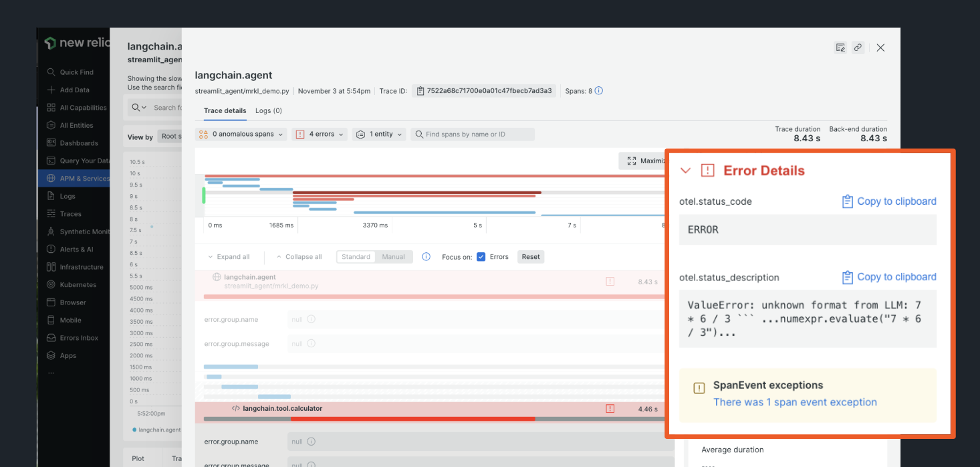Select the Trace details tab

pyautogui.click(x=225, y=110)
